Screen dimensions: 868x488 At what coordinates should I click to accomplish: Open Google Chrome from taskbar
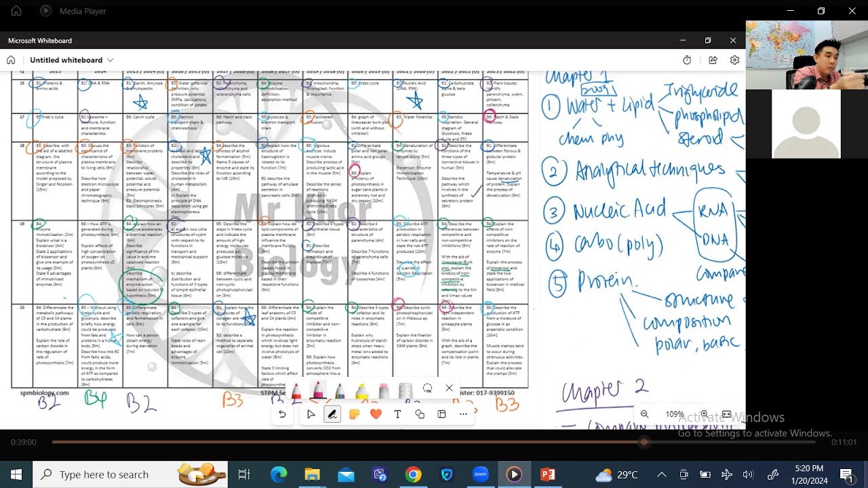click(x=413, y=474)
